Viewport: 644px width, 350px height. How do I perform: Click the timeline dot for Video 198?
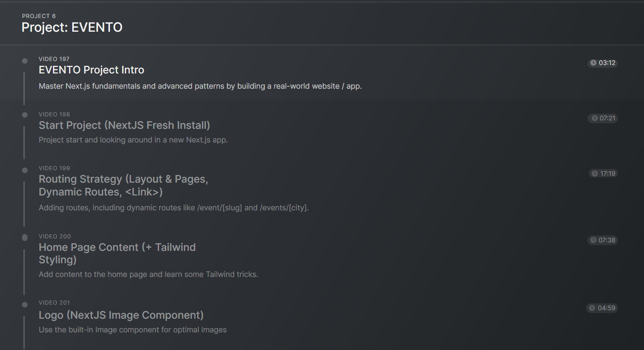(x=25, y=115)
